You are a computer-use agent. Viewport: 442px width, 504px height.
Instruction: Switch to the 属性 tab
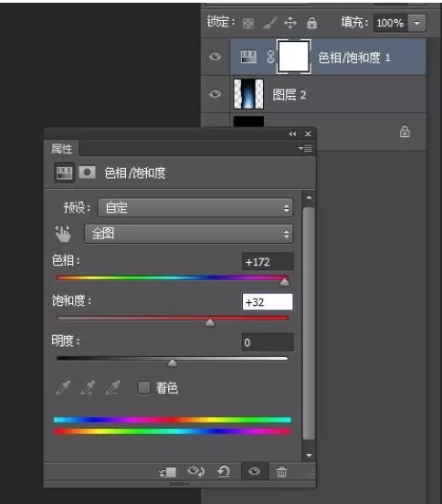(61, 149)
